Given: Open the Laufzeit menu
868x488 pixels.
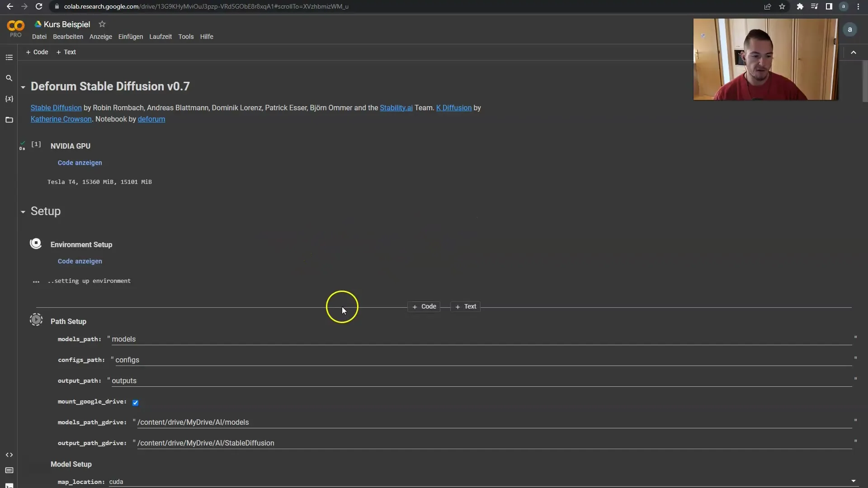Looking at the screenshot, I should 160,36.
